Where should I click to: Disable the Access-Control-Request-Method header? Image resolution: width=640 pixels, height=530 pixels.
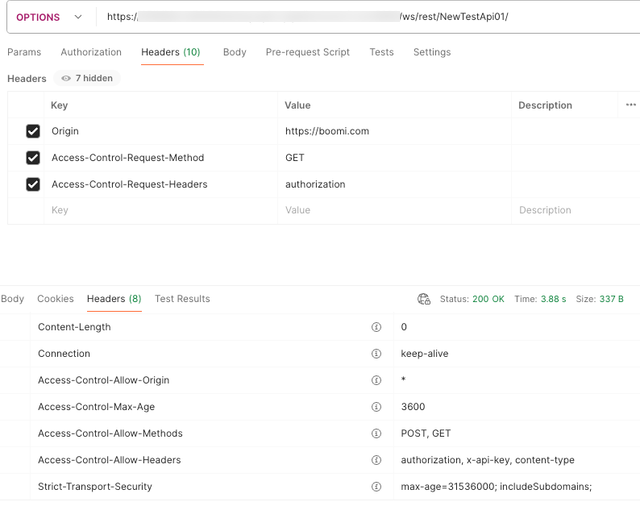tap(33, 158)
